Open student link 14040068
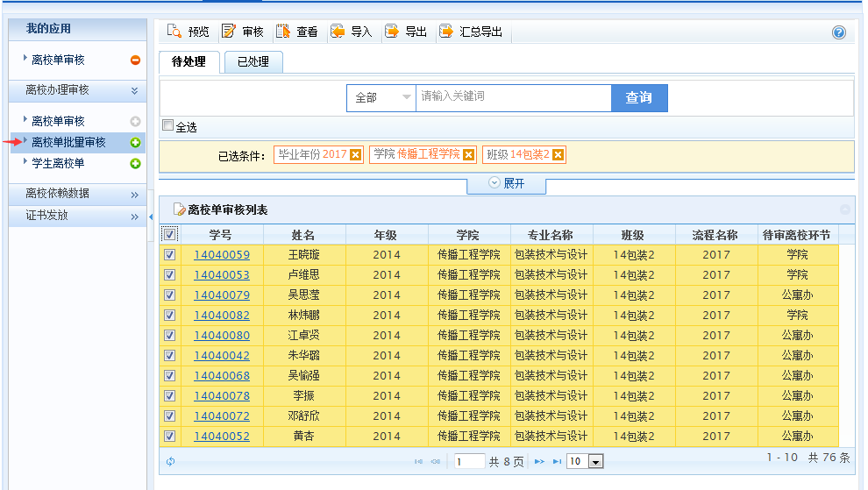Screen dimensions: 868x490 (222, 375)
